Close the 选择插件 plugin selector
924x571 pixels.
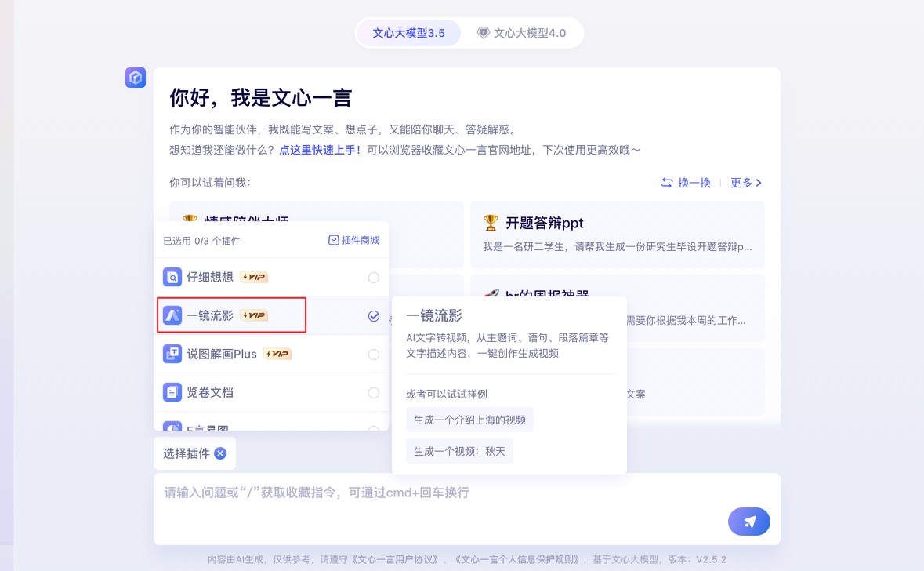(220, 453)
